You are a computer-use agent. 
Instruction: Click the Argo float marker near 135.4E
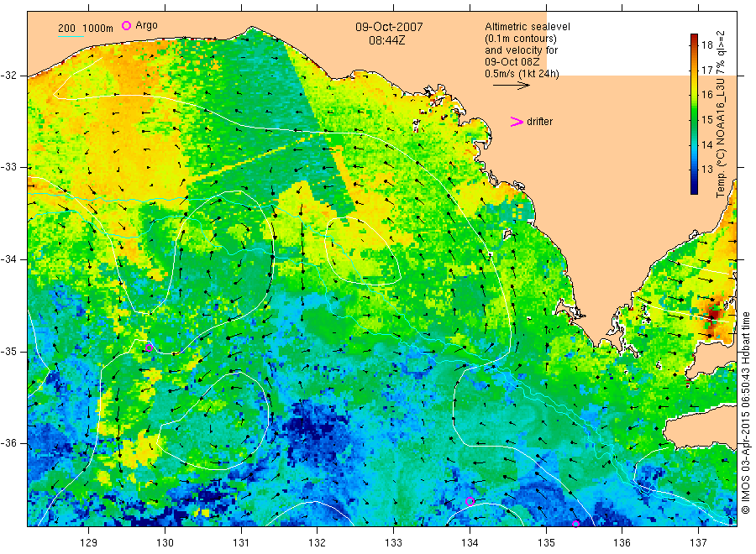pos(575,524)
